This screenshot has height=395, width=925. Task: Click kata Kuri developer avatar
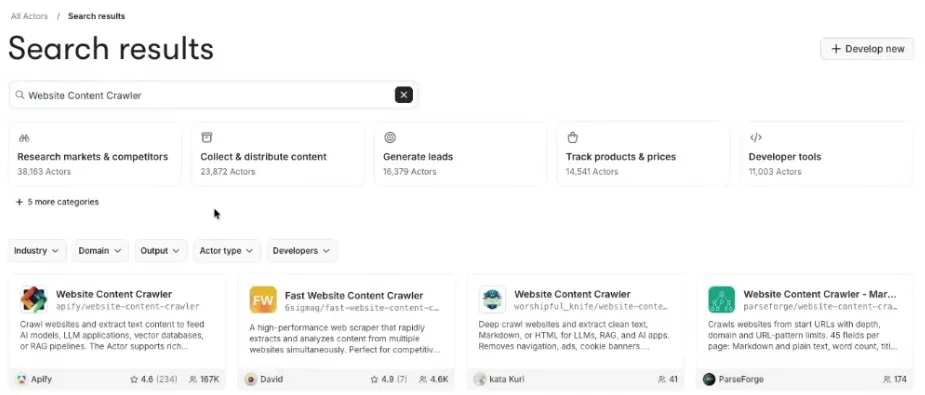click(480, 379)
